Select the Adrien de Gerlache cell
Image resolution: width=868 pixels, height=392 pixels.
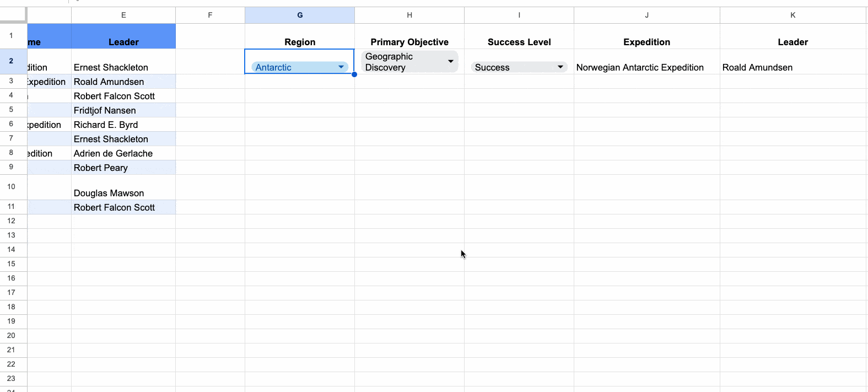[113, 153]
